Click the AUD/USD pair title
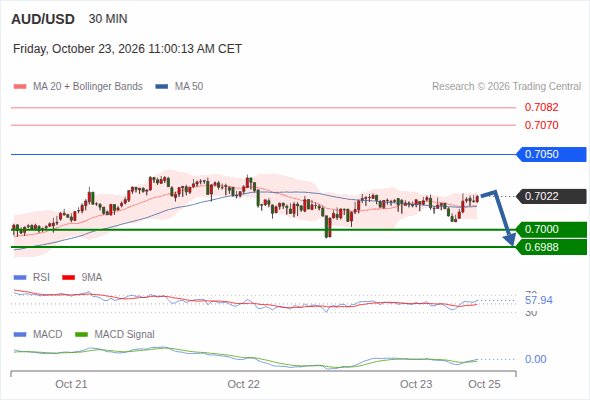 [43, 19]
